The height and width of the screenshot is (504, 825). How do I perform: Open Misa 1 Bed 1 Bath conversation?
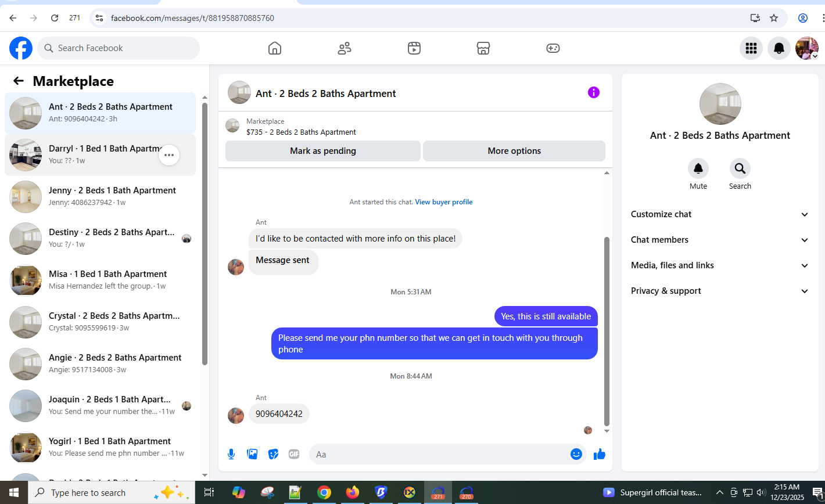pos(100,280)
